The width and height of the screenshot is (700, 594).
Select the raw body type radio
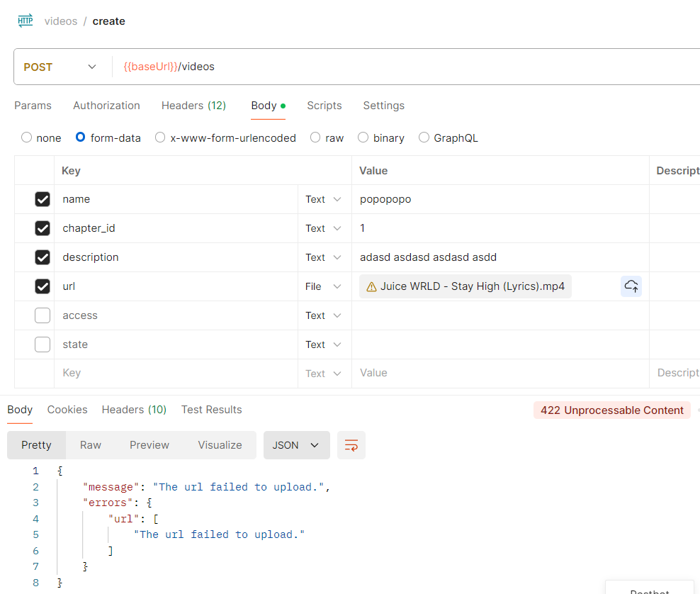coord(315,138)
